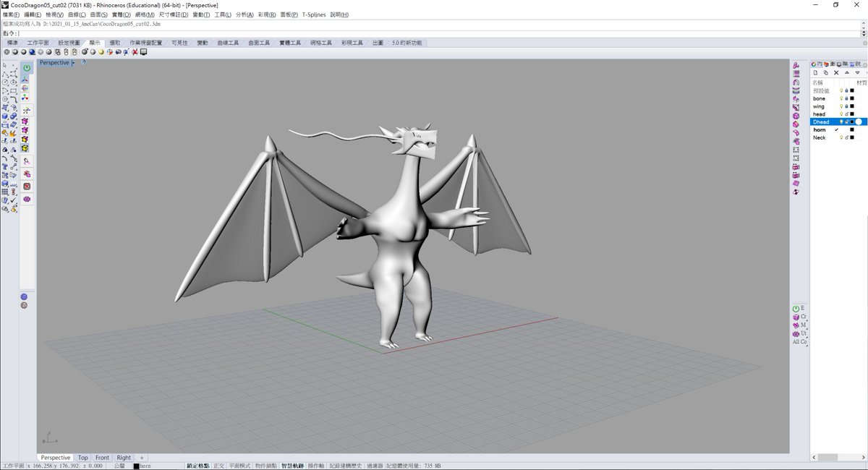Switch to the 標準 toolbar tab

coord(12,43)
